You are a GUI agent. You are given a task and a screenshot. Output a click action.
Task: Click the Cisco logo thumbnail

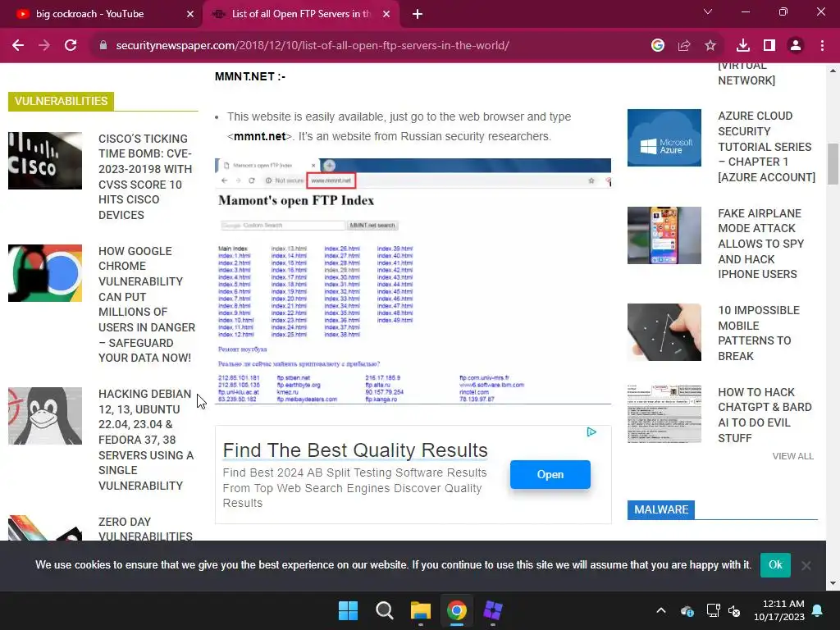click(45, 160)
